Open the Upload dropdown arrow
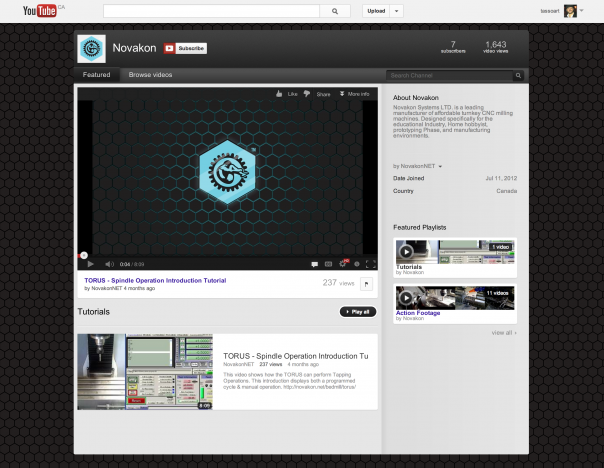 (396, 11)
